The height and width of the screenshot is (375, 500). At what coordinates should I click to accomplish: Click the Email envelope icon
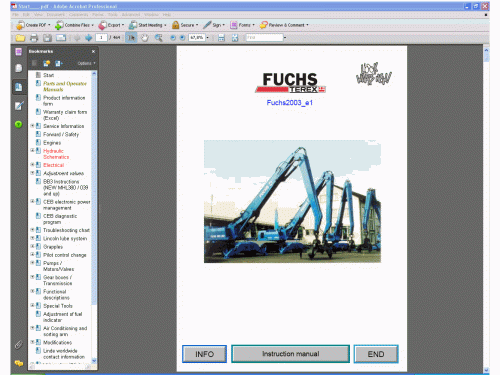[x=61, y=38]
